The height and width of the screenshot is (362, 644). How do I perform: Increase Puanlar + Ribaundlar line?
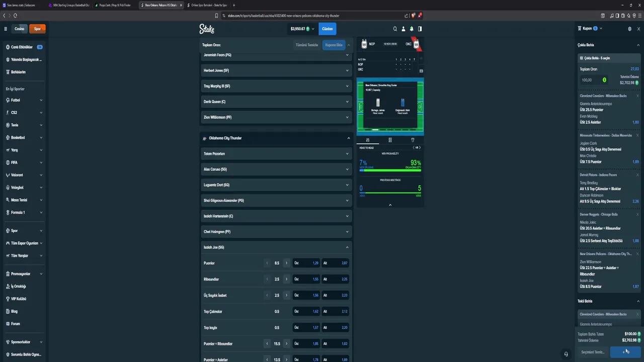(x=287, y=343)
